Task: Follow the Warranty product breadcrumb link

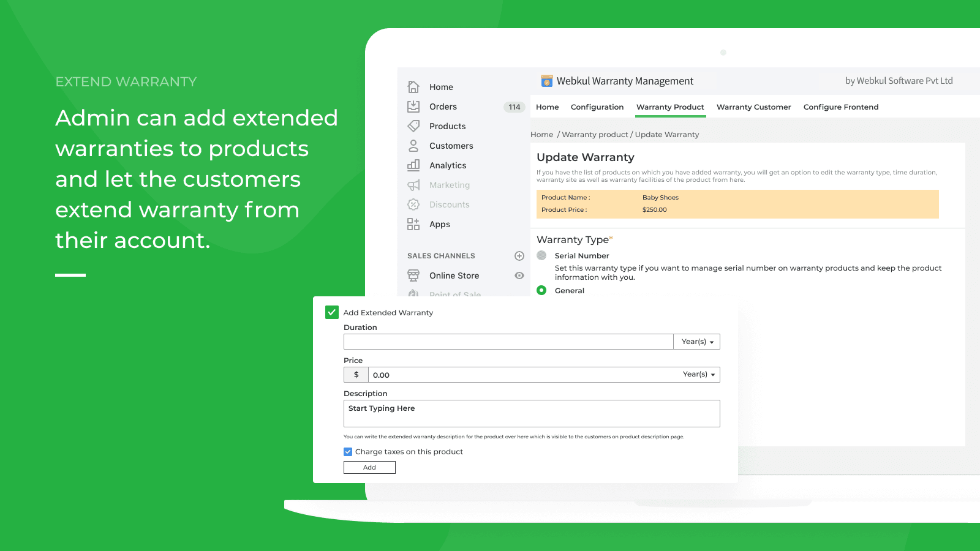Action: coord(595,135)
